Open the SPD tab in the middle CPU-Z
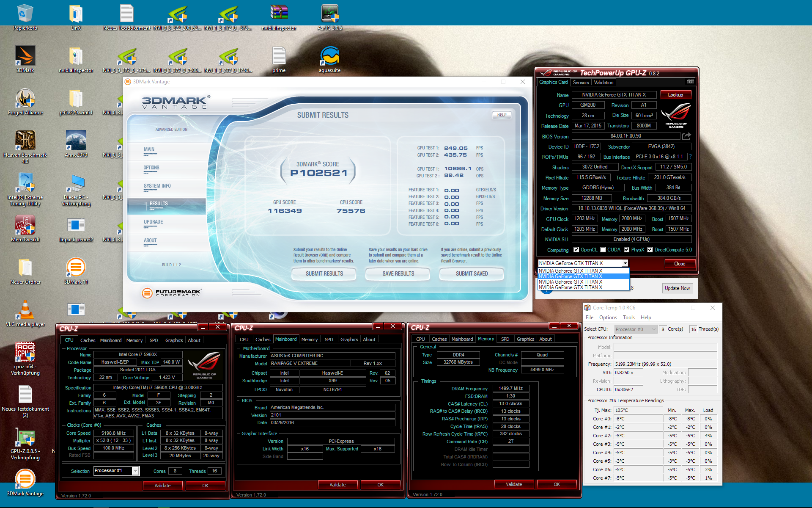The width and height of the screenshot is (812, 508). pyautogui.click(x=329, y=340)
